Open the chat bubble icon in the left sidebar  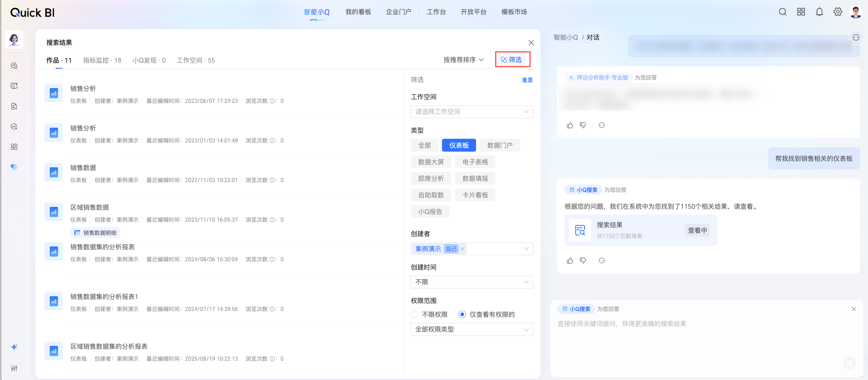coord(14,66)
